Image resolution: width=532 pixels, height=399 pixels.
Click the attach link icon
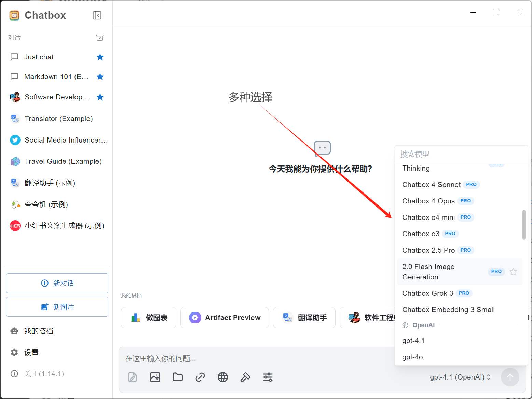pos(200,377)
